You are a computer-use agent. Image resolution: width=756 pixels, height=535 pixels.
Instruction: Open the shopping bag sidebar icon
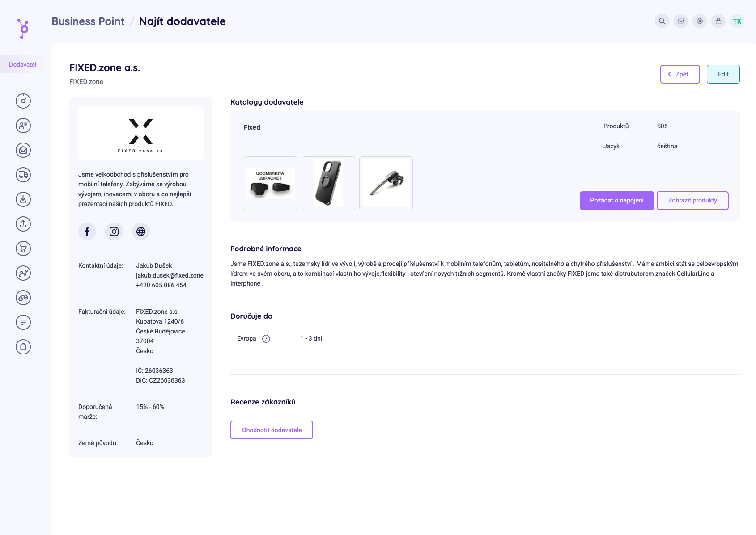[x=23, y=347]
